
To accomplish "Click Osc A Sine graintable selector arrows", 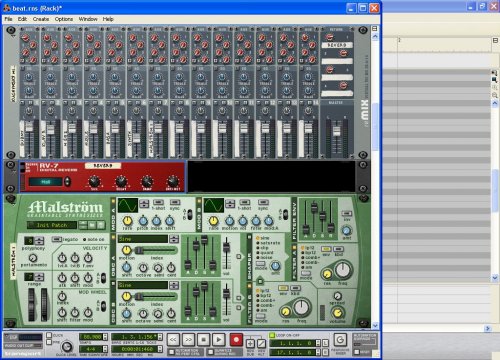I will [174, 239].
